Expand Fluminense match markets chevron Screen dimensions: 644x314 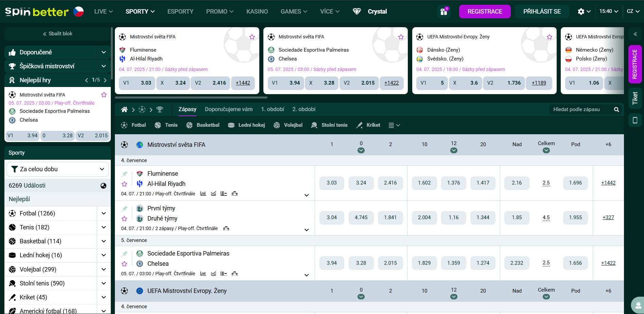point(307,195)
